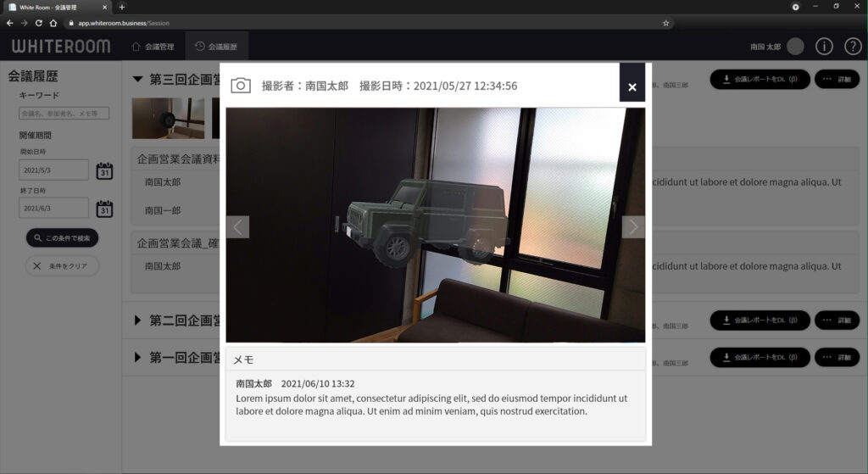The width and height of the screenshot is (868, 474).
Task: Click the browser profile circle icon in title bar
Action: pos(795,7)
